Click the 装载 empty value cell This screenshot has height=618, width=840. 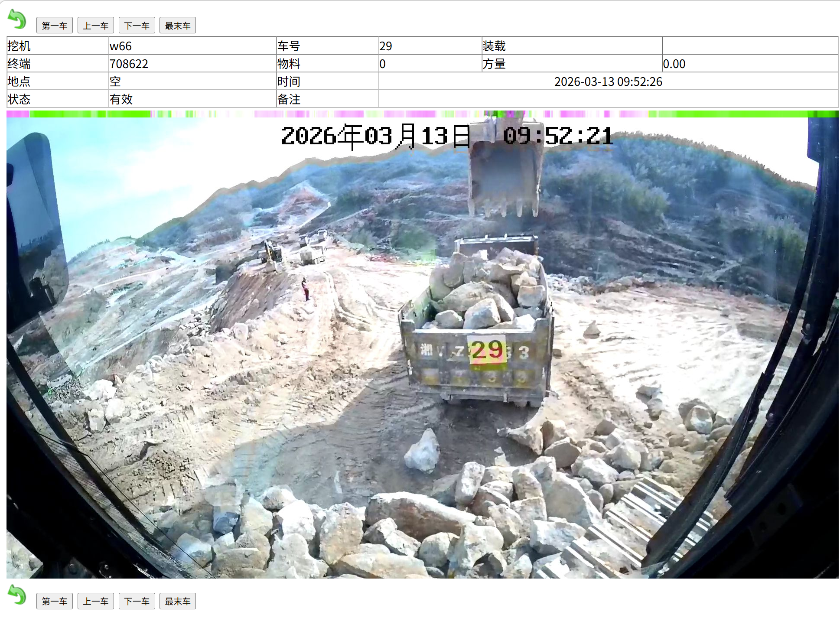coord(749,46)
